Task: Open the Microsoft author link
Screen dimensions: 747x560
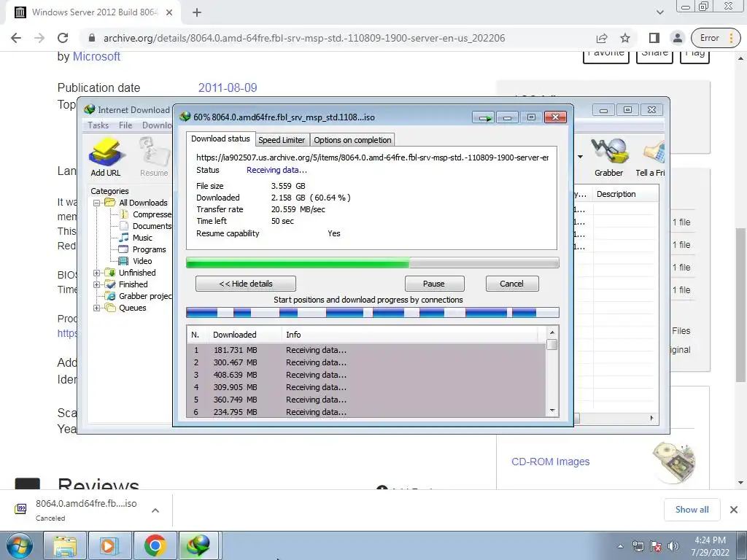Action: pyautogui.click(x=96, y=56)
